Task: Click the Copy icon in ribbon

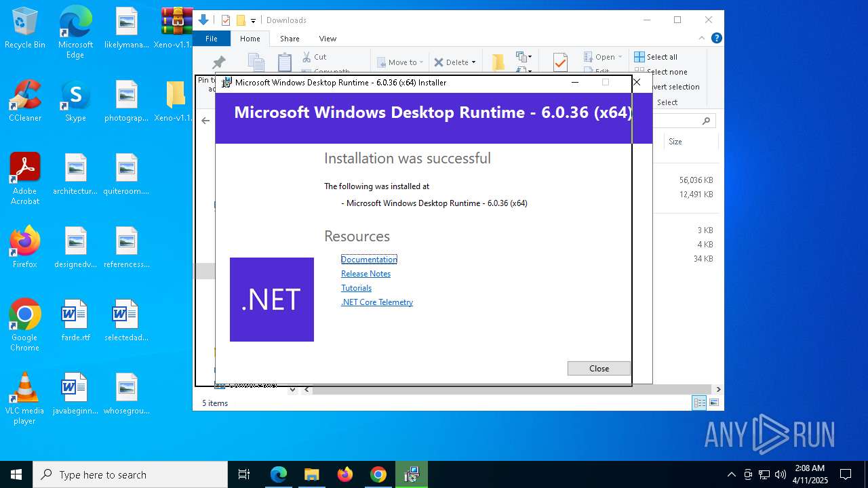Action: [x=256, y=62]
